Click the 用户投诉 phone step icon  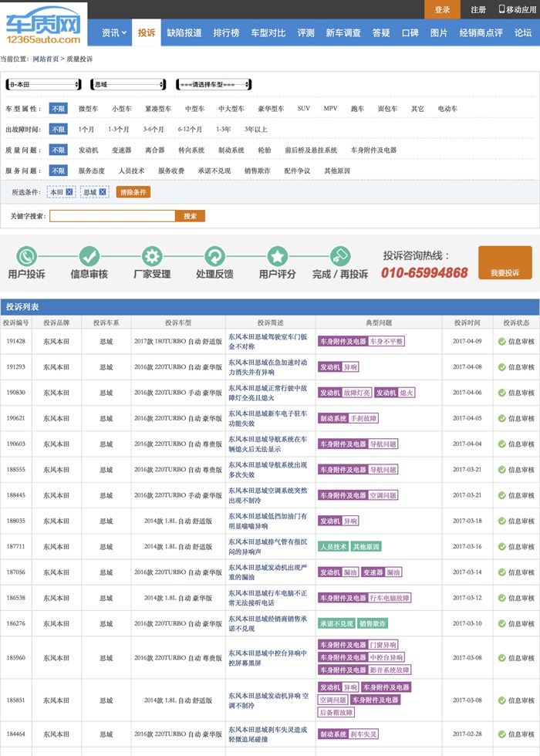coord(26,256)
